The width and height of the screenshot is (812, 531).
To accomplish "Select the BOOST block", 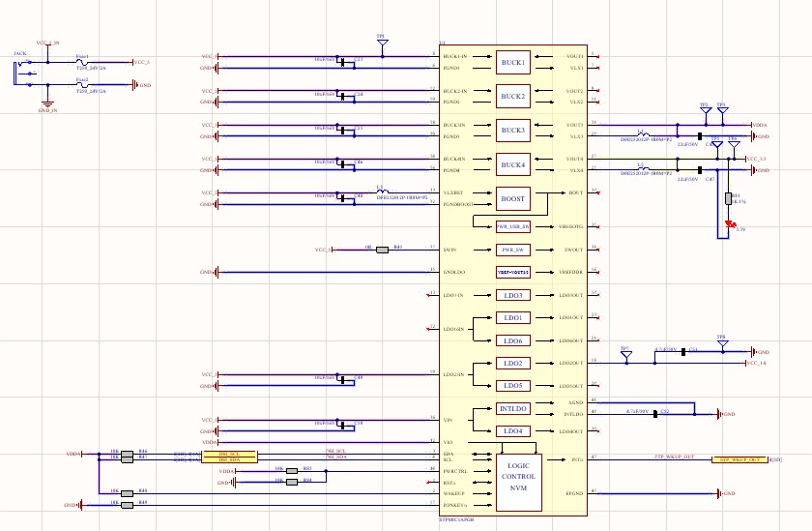I will tap(512, 198).
